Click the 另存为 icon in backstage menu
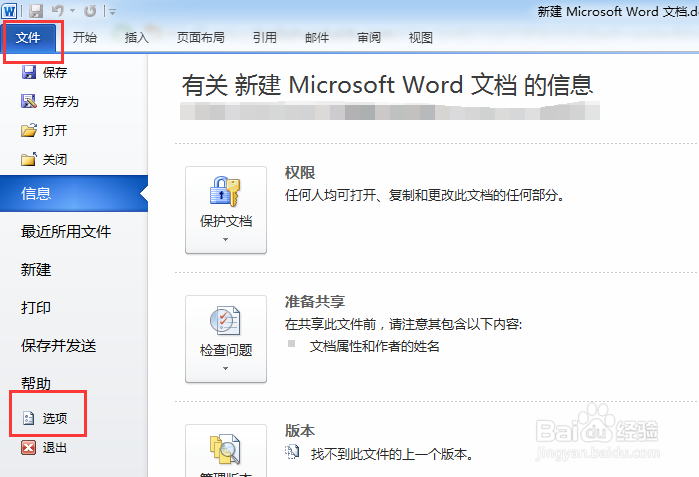 pos(29,101)
